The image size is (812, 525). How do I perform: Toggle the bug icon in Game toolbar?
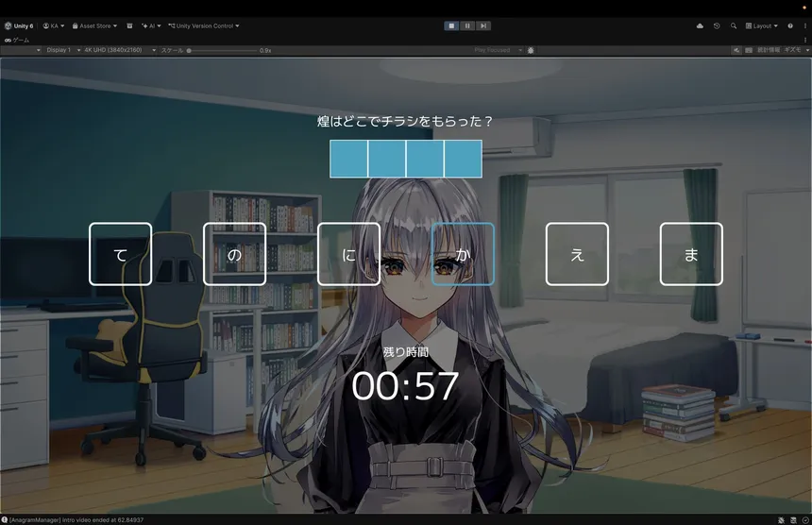(531, 50)
